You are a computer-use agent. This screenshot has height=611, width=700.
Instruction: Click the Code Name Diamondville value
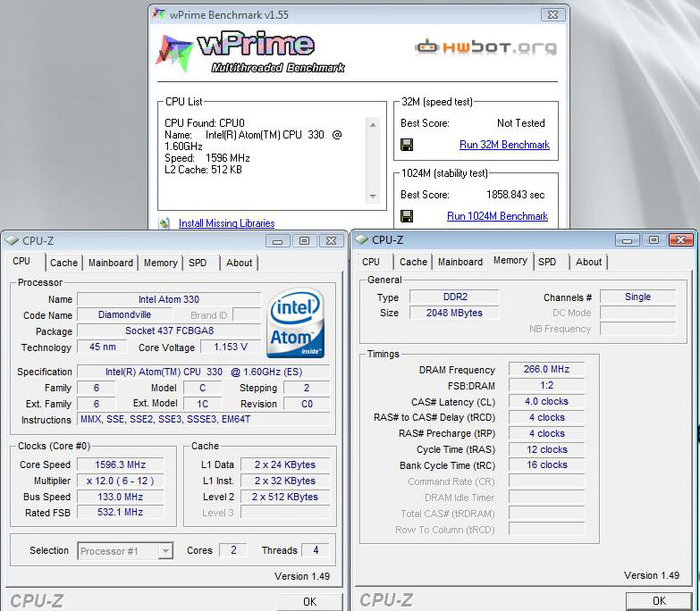click(x=124, y=314)
